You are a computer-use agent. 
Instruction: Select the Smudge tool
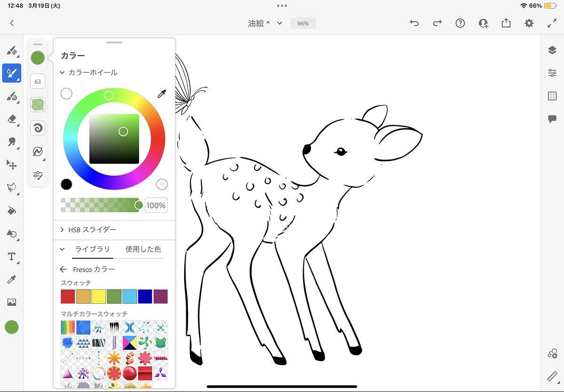click(x=12, y=141)
